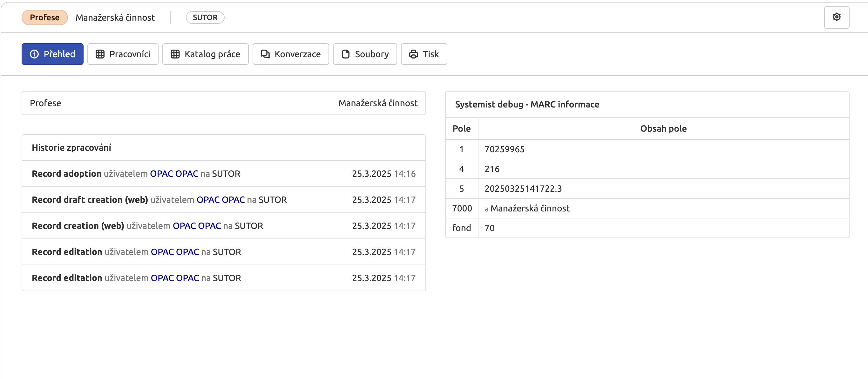This screenshot has width=868, height=379.
Task: Click the printer icon for Tisk
Action: tap(413, 54)
